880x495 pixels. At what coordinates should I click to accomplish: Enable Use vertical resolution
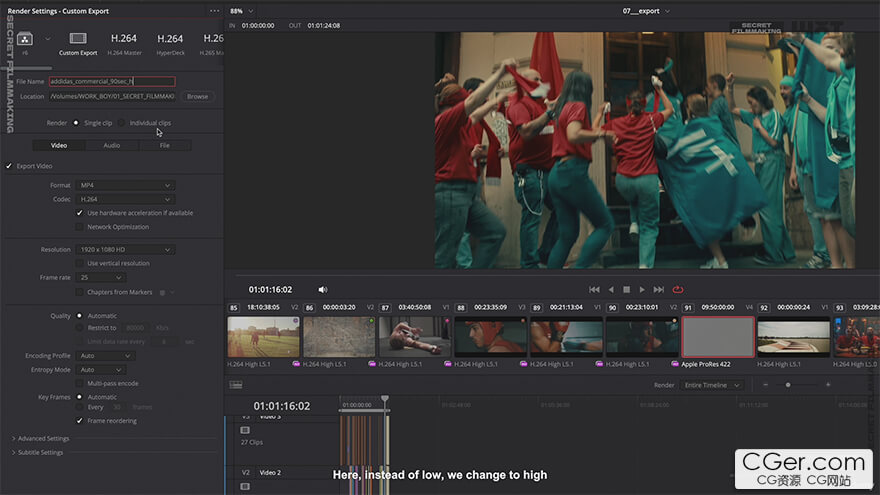(x=79, y=263)
